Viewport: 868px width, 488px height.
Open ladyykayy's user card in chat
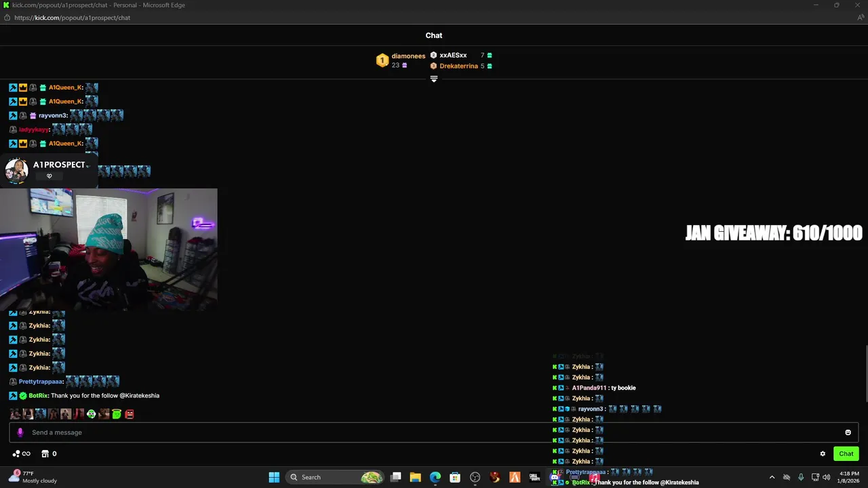click(34, 129)
